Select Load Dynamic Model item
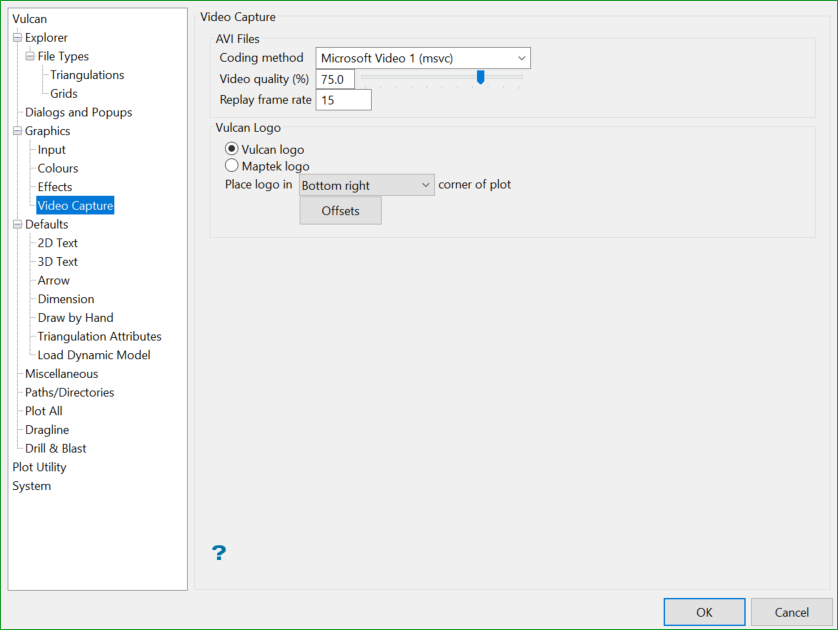Screen dimensions: 838x630 point(94,355)
